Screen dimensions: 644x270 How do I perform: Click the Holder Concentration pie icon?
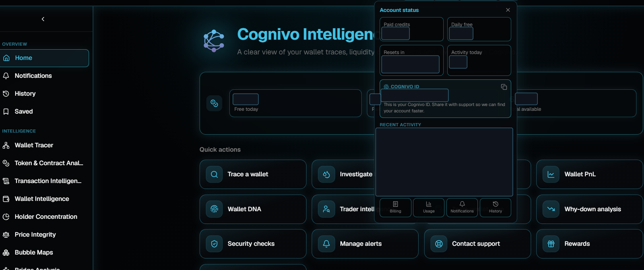click(6, 217)
